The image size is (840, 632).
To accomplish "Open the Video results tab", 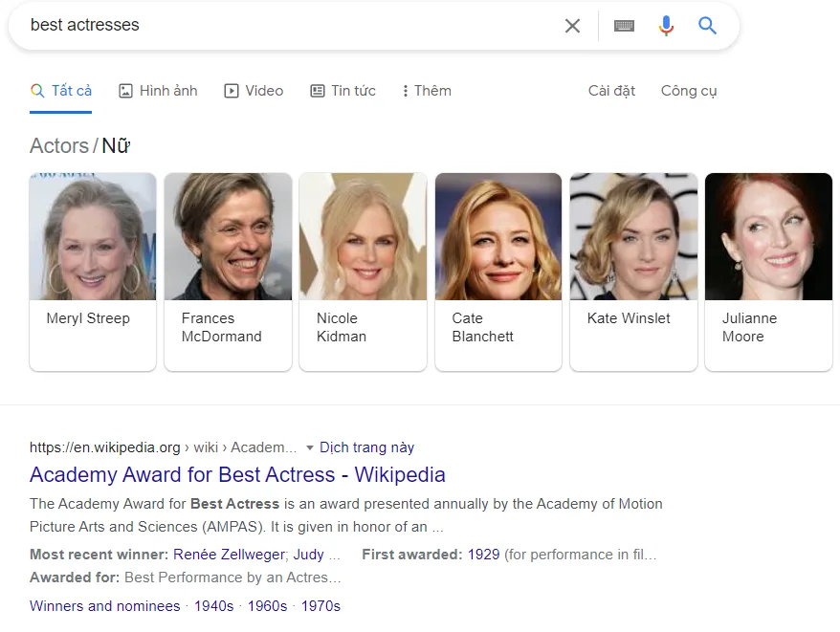I will click(254, 91).
